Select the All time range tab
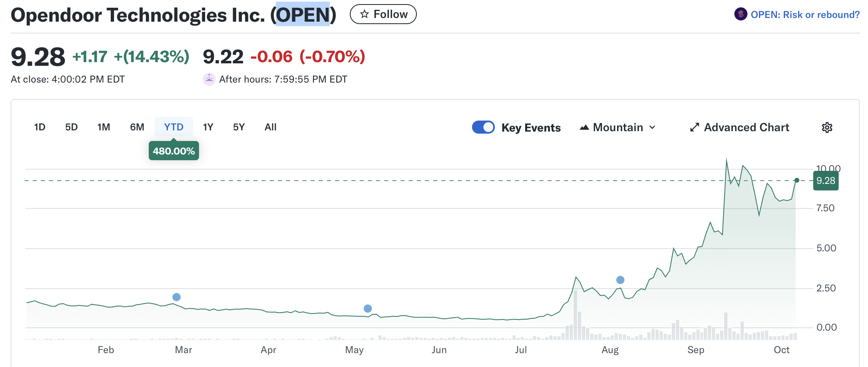868x367 pixels. [271, 127]
